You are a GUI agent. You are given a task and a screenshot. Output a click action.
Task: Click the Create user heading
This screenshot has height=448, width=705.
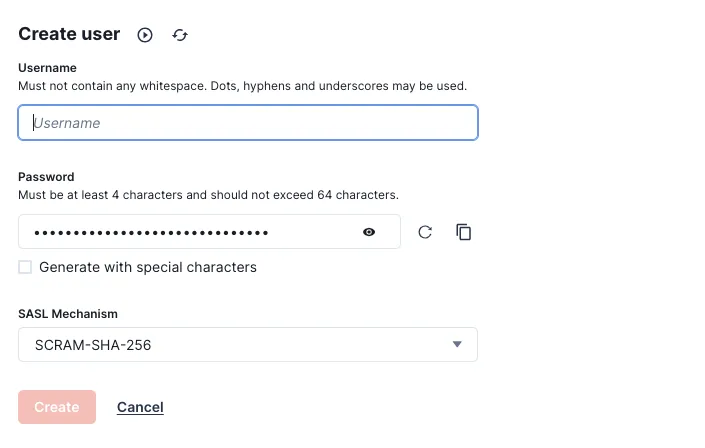(x=69, y=34)
